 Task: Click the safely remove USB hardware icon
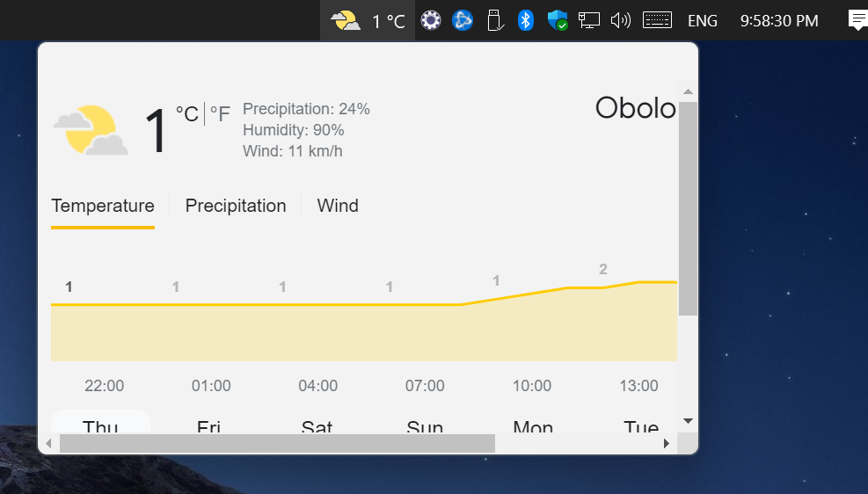pyautogui.click(x=495, y=20)
